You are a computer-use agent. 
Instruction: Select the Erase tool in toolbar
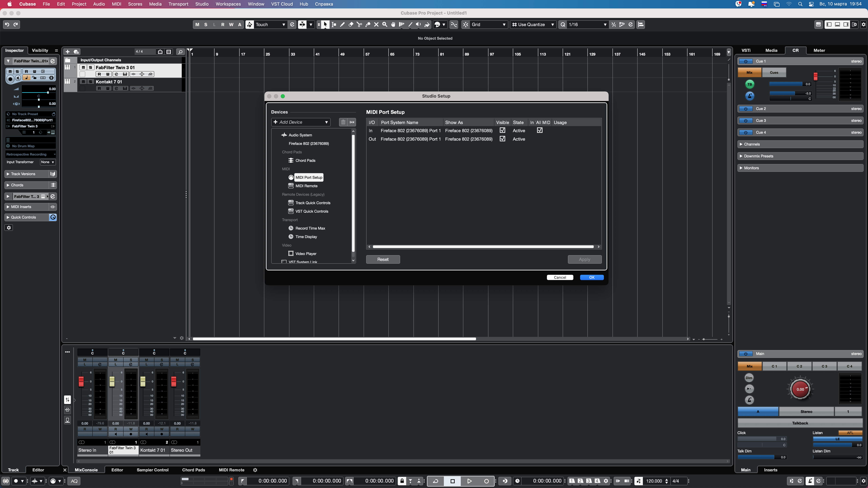coord(351,25)
